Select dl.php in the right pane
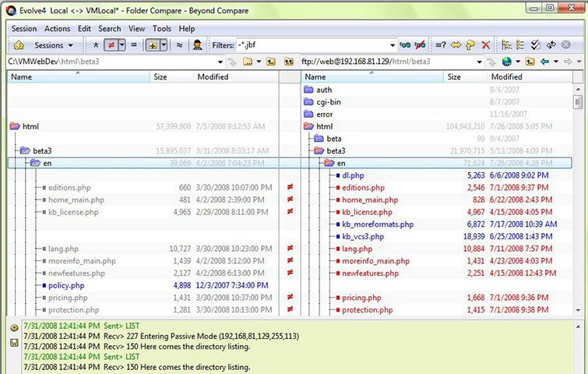This screenshot has height=374, width=588. coord(353,175)
